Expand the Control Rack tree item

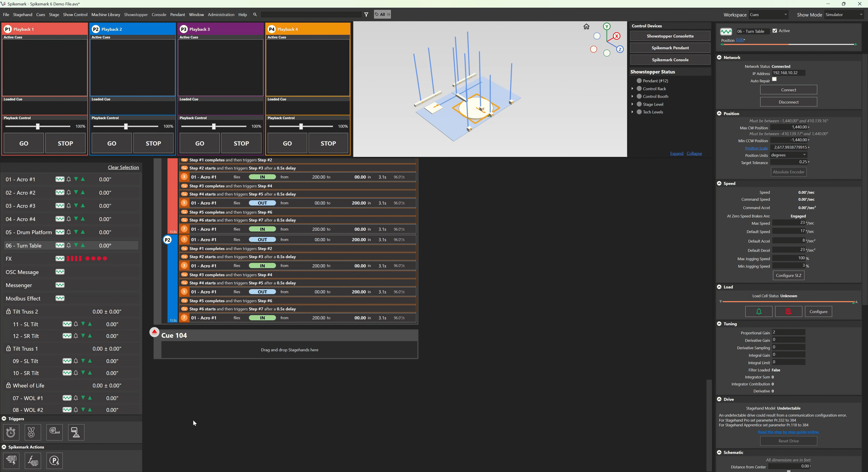click(632, 88)
